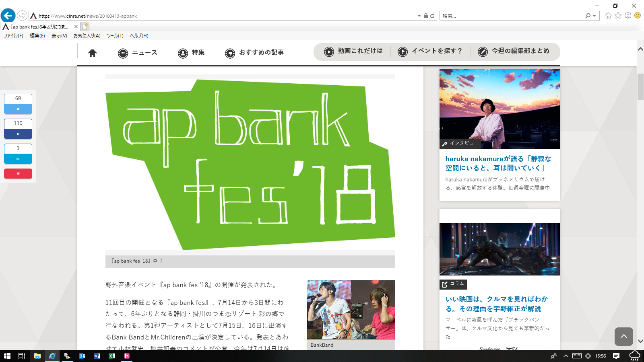Open the イベントを探す？ link
The width and height of the screenshot is (644, 362).
pyautogui.click(x=430, y=51)
